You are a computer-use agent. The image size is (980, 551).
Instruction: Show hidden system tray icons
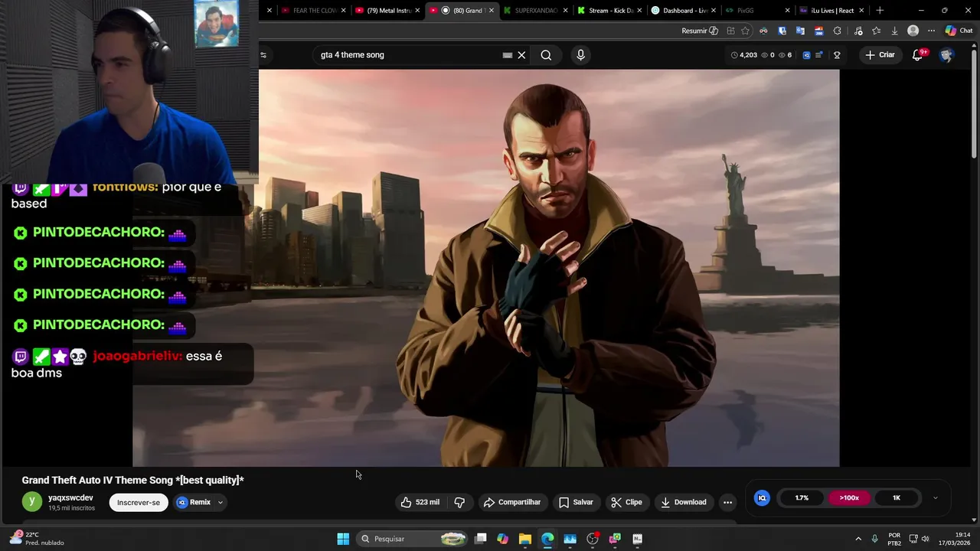(858, 539)
